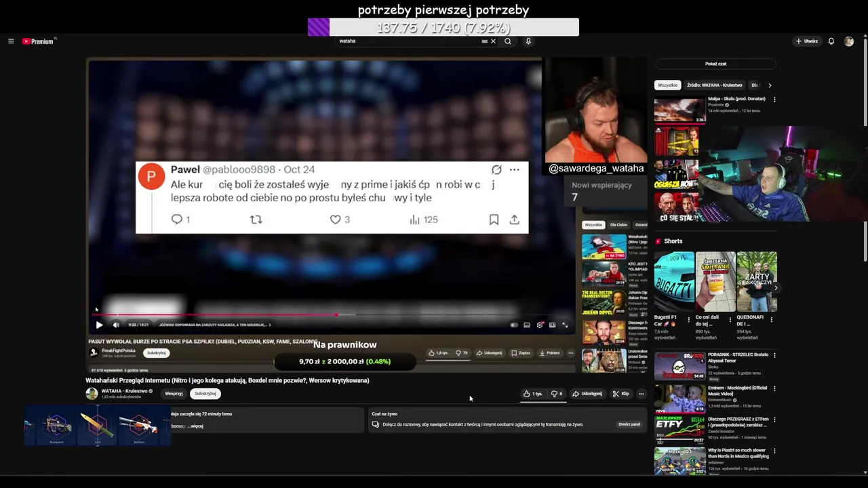This screenshot has width=868, height=488.
Task: Click inner video Udostępnij share button
Action: coord(490,353)
